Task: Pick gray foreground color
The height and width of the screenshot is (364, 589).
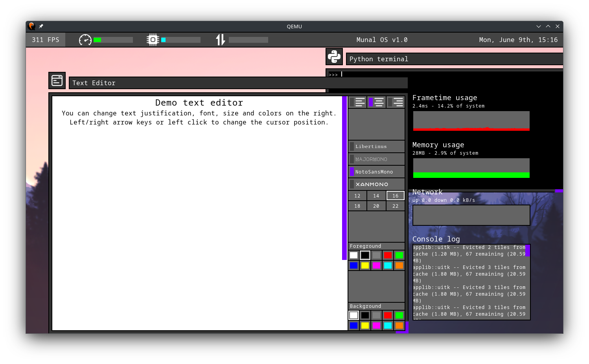Action: point(377,255)
